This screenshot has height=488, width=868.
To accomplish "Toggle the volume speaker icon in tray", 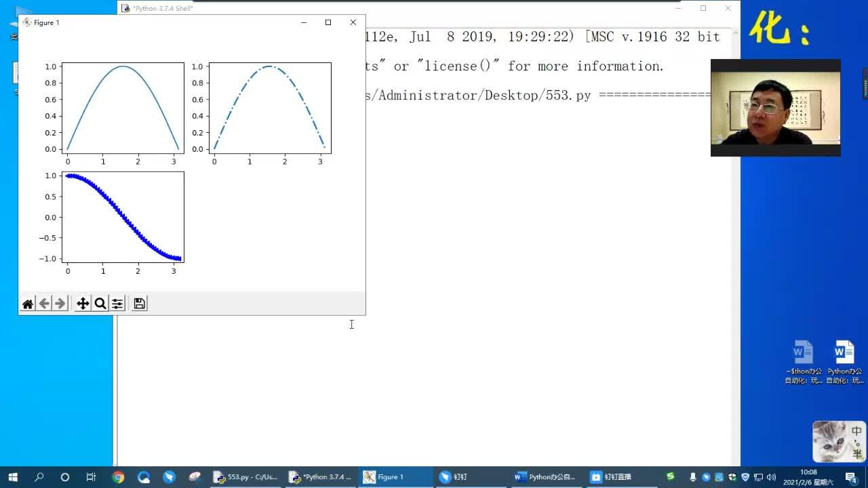I will coord(771,477).
